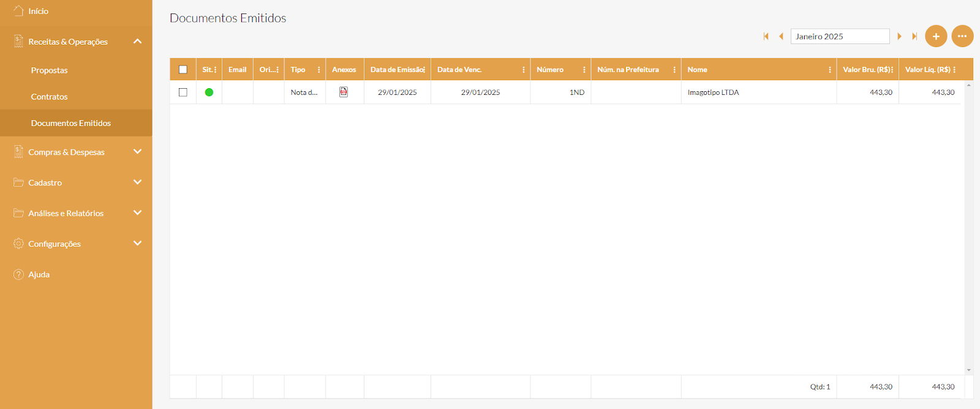Image resolution: width=980 pixels, height=409 pixels.
Task: Open the Núm. na Prefeitura column menu
Action: pos(674,70)
